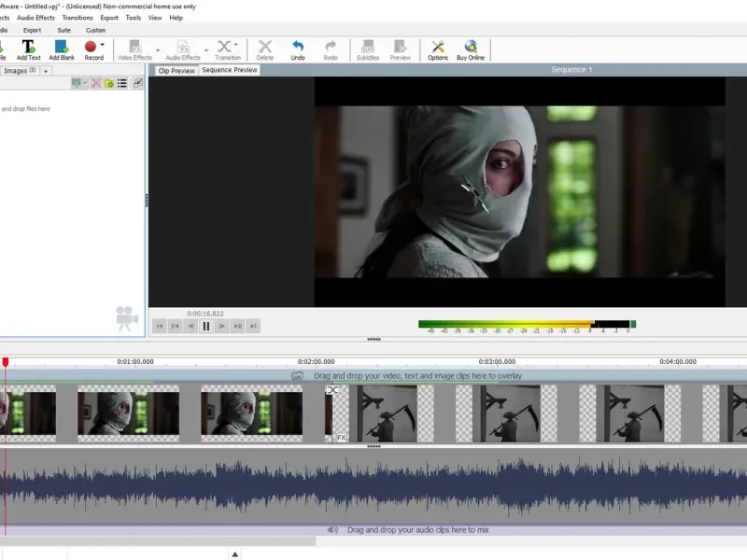Click the timeline horizontal scrollbar
747x560 pixels.
point(158,541)
